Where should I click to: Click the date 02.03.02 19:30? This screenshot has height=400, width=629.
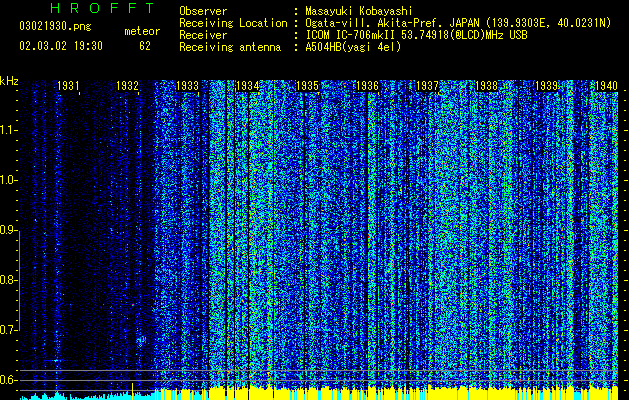tap(61, 46)
